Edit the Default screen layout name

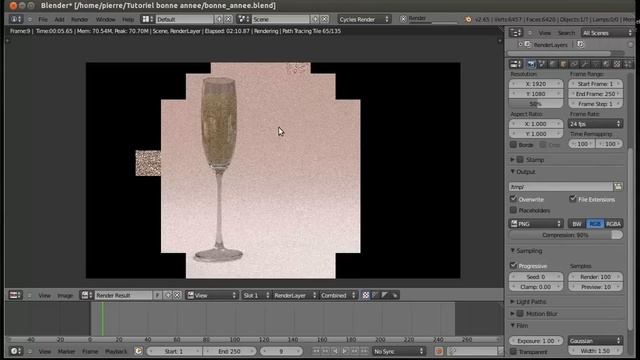click(x=184, y=19)
